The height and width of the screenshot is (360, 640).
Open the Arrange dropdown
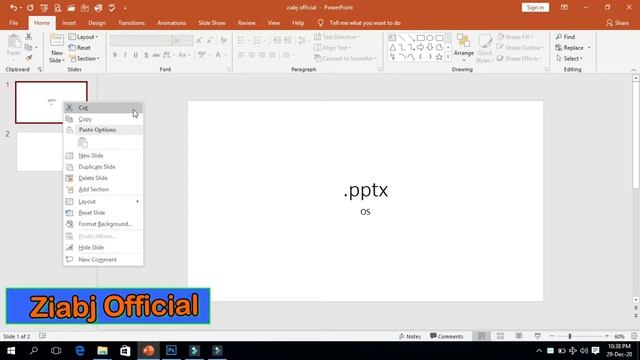click(464, 48)
